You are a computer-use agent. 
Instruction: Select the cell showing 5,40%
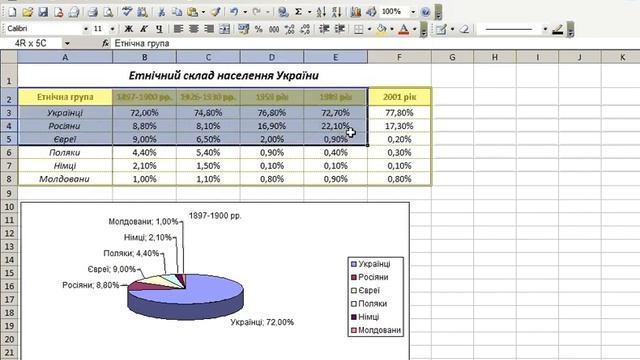coord(208,152)
